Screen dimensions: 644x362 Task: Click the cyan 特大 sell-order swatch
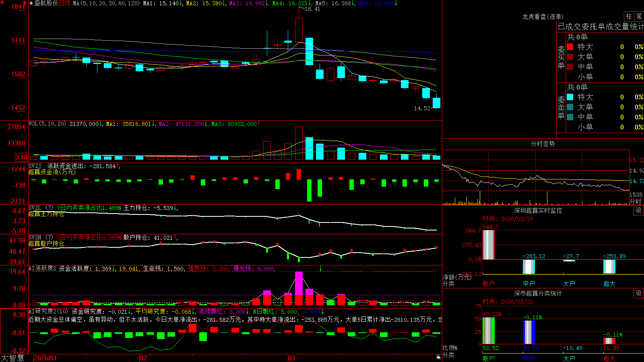pos(570,97)
